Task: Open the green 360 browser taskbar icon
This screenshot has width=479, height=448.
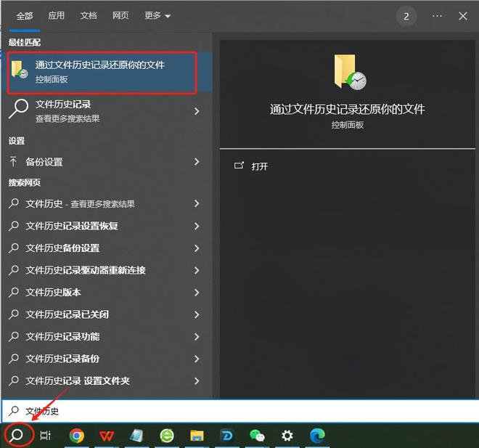Action: (x=167, y=436)
